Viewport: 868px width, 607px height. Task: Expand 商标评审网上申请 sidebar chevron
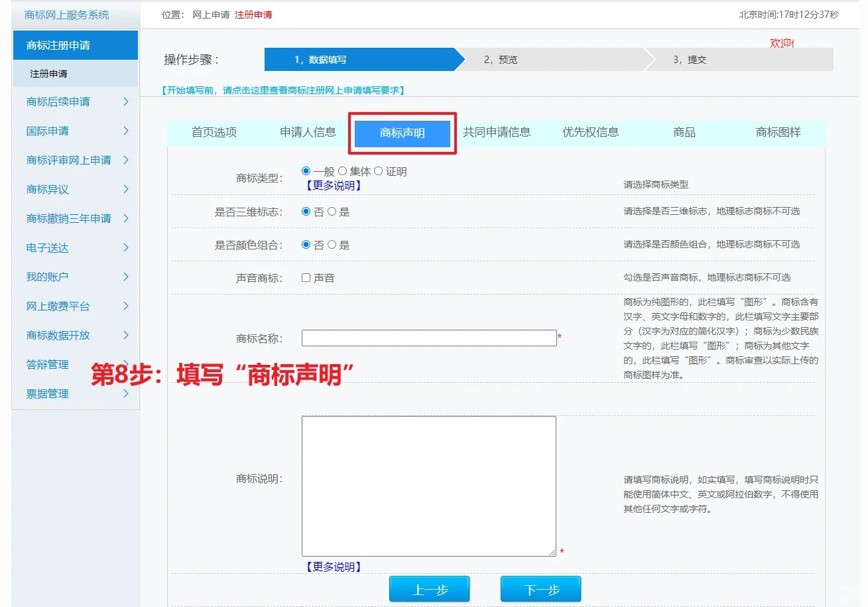point(126,161)
